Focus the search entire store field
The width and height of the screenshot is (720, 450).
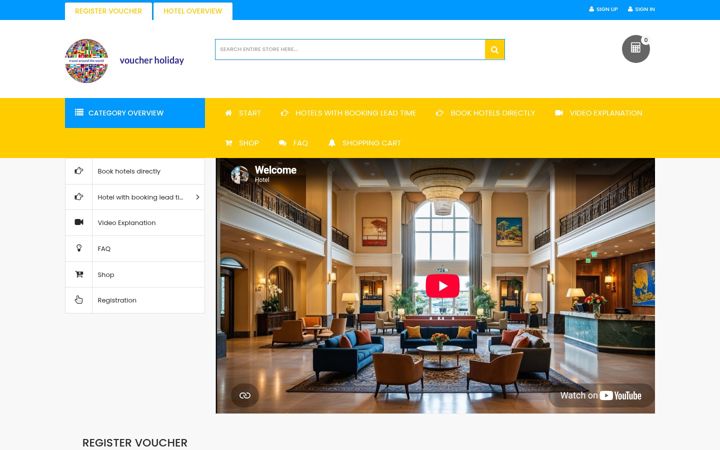tap(350, 49)
